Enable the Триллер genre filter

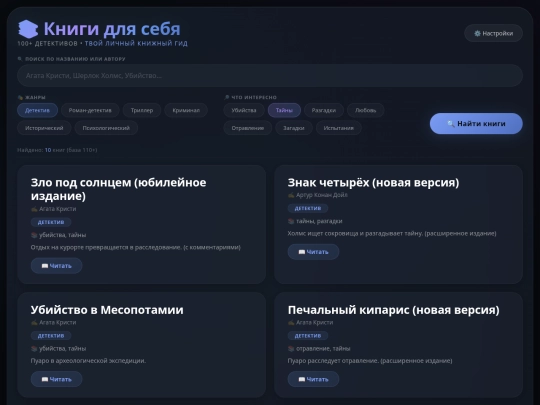click(x=142, y=110)
